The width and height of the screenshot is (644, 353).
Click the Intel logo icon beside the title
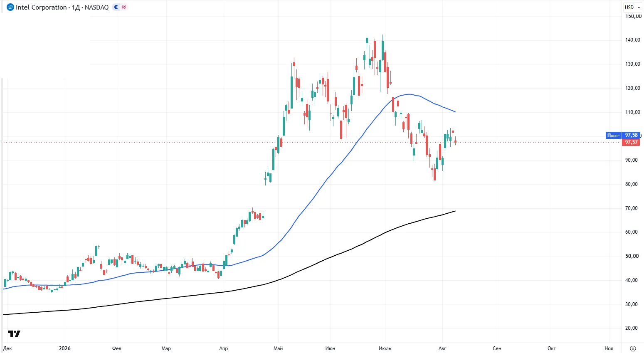coord(10,7)
